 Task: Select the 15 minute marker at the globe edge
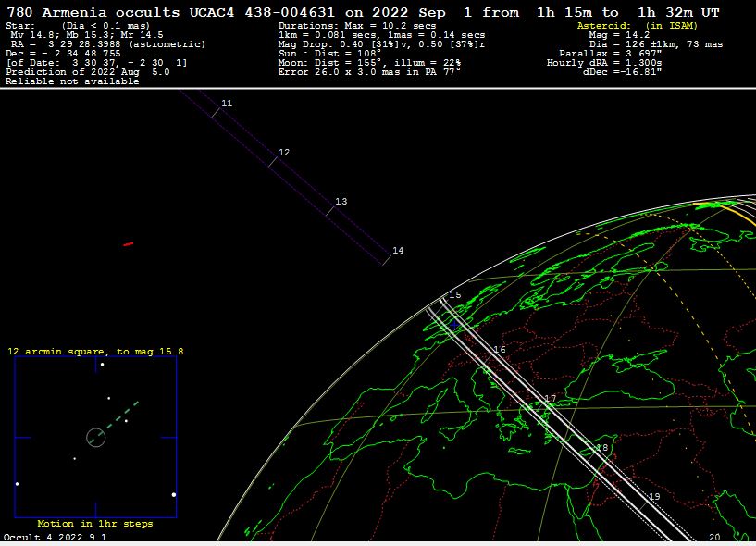[454, 295]
